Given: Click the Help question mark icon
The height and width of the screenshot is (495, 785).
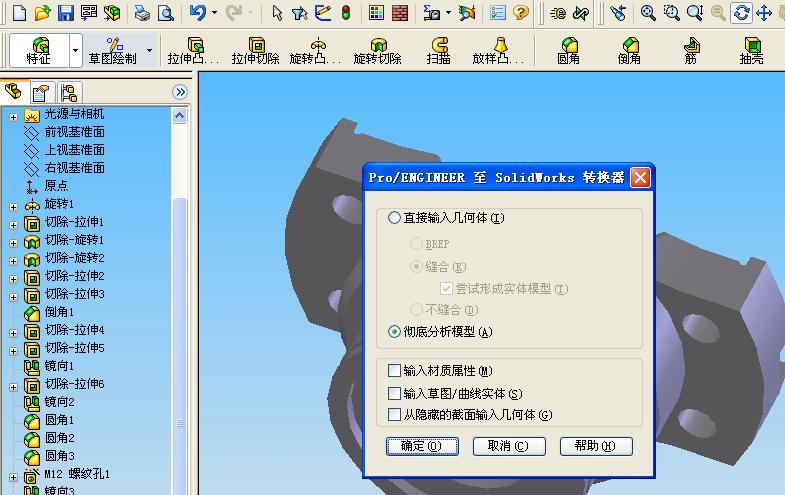Looking at the screenshot, I should click(521, 12).
